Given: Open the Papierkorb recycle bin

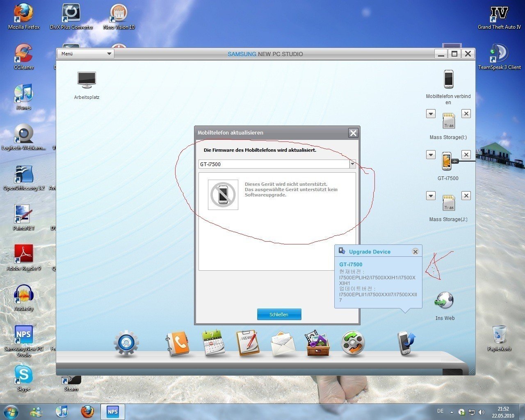Looking at the screenshot, I should coord(499,338).
